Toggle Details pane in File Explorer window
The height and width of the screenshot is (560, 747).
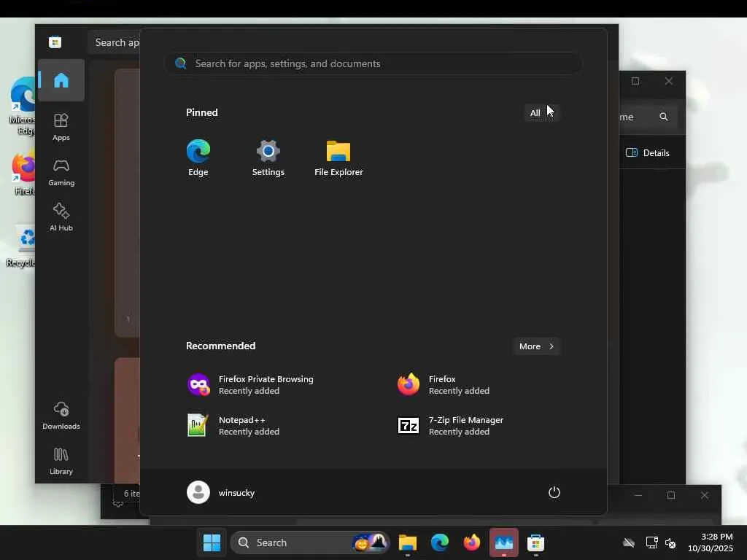pyautogui.click(x=648, y=153)
